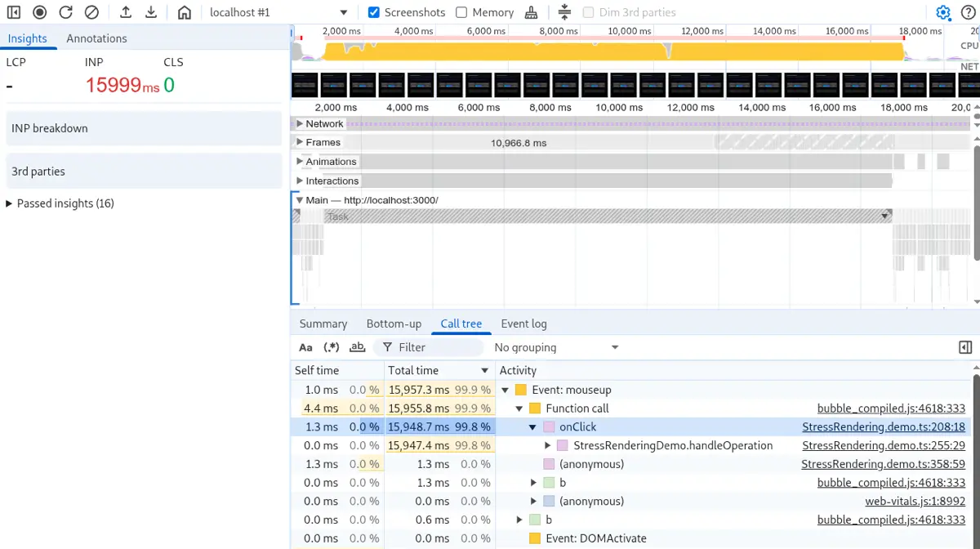The height and width of the screenshot is (549, 980).
Task: Switch to the Bottom-up tab
Action: [394, 324]
